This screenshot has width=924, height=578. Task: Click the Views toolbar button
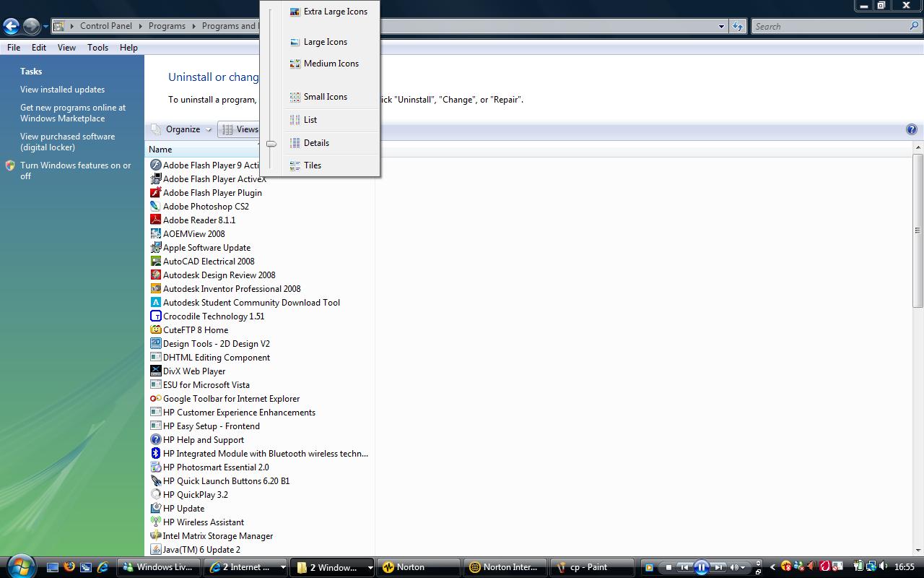240,129
